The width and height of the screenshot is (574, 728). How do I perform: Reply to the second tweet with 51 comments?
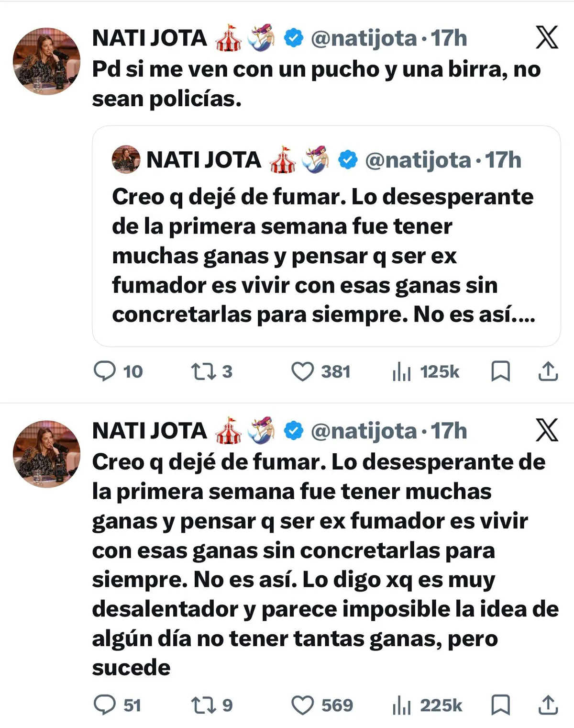(104, 705)
